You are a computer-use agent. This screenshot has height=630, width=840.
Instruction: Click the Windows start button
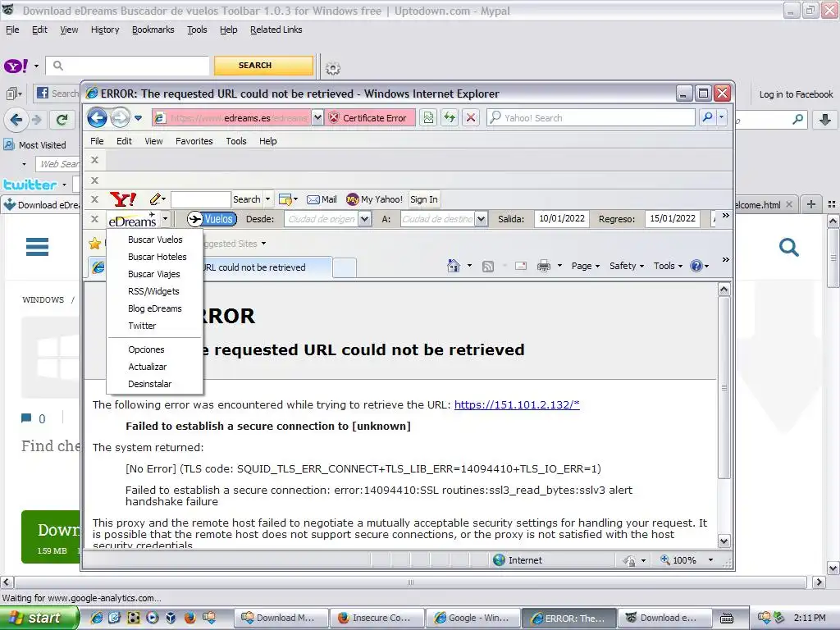click(38, 618)
